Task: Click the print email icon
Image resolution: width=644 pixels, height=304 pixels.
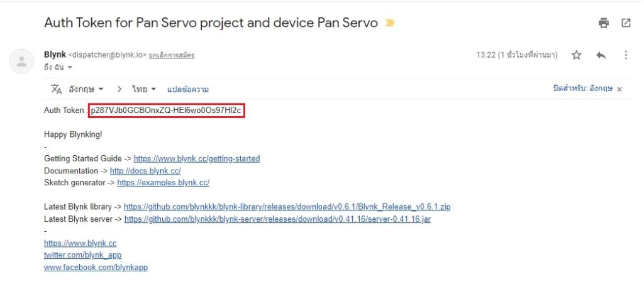Action: (604, 23)
